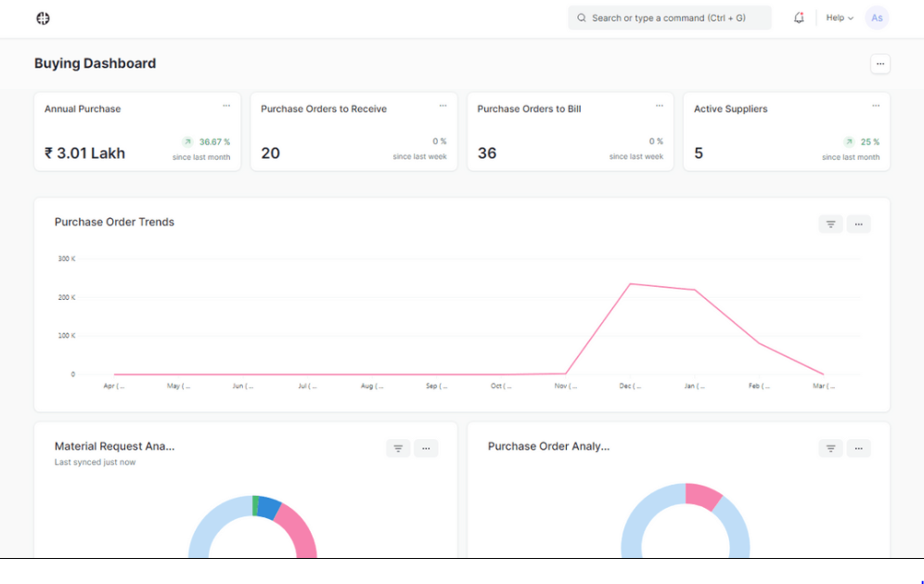The image size is (924, 584).
Task: Expand the Help dropdown menu
Action: coord(840,18)
